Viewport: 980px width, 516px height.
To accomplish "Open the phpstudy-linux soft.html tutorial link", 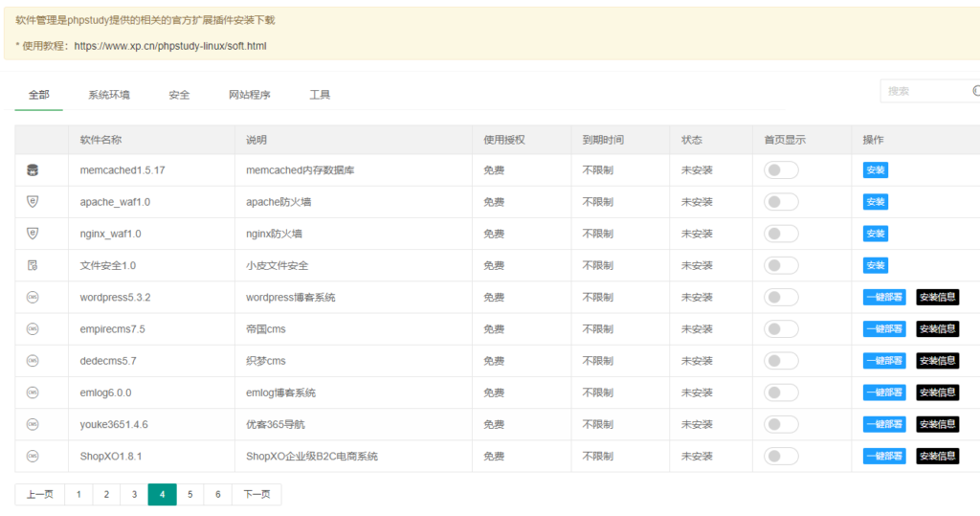I will click(x=170, y=46).
